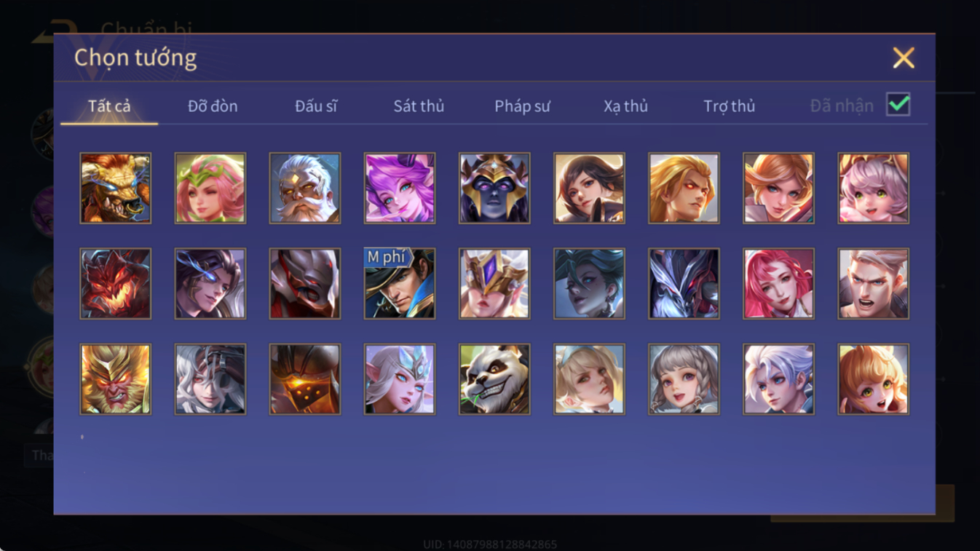The image size is (980, 551).
Task: Open the Xạ thủ tab
Action: pyautogui.click(x=625, y=106)
